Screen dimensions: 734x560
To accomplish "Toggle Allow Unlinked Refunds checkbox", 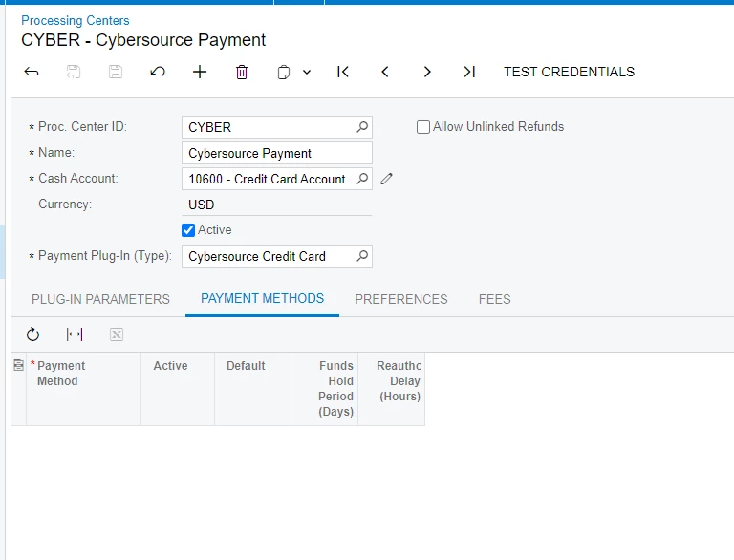I will pos(423,127).
